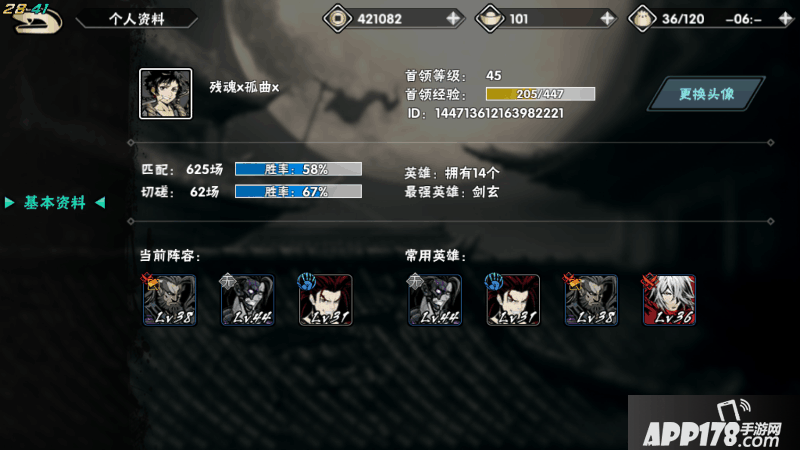Select first frequent hero Lv.44
Viewport: 800px width, 450px height.
(x=434, y=300)
